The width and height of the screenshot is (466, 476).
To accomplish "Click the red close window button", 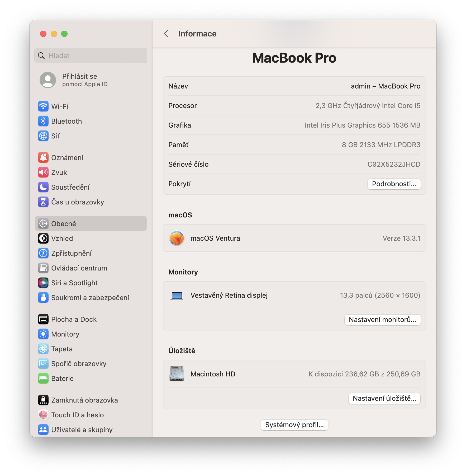I will click(x=43, y=34).
